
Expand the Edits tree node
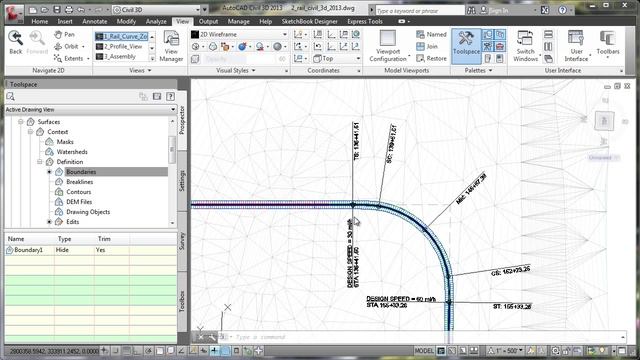pyautogui.click(x=49, y=222)
